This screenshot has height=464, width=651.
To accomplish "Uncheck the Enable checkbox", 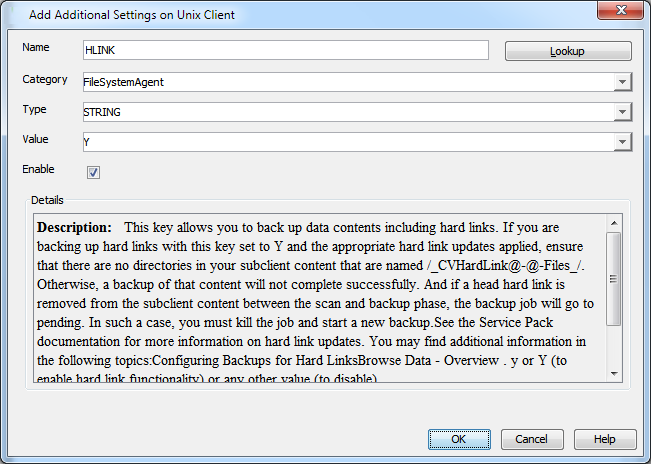I will (94, 172).
